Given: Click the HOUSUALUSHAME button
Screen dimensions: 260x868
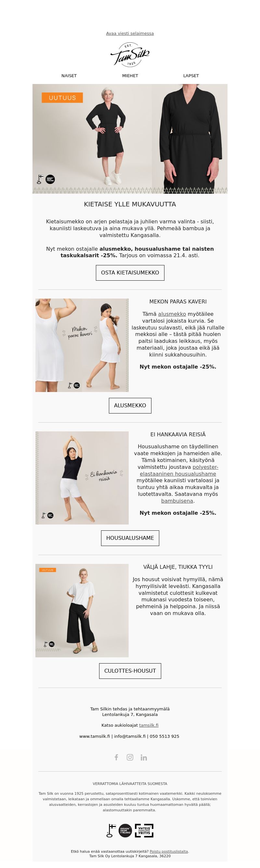Looking at the screenshot, I should coord(130,538).
